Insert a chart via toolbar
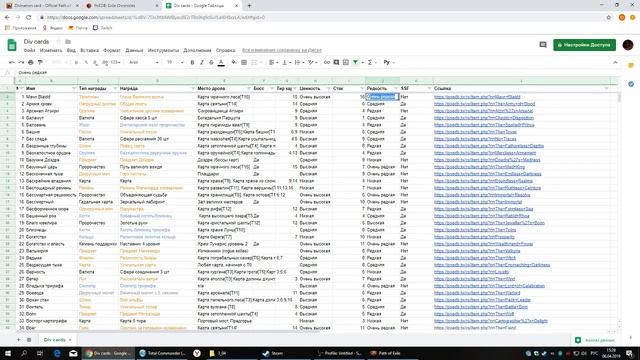640x360 pixels. click(x=346, y=62)
